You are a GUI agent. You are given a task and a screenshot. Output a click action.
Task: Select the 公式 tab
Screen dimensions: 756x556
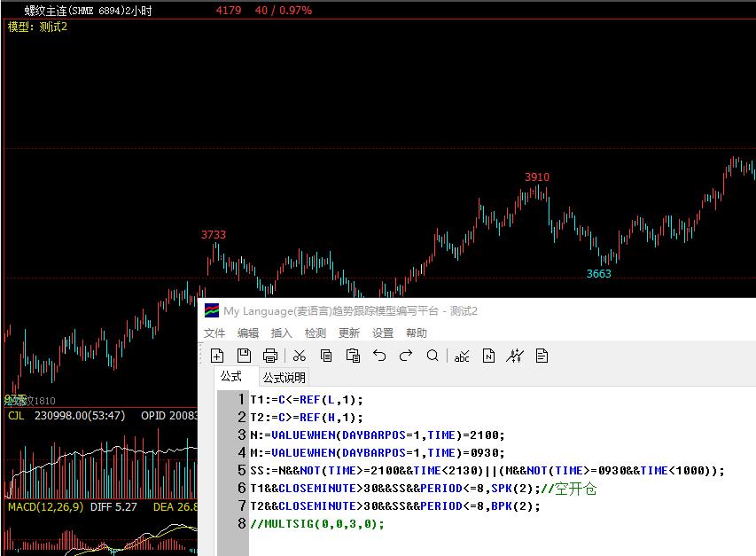point(231,377)
